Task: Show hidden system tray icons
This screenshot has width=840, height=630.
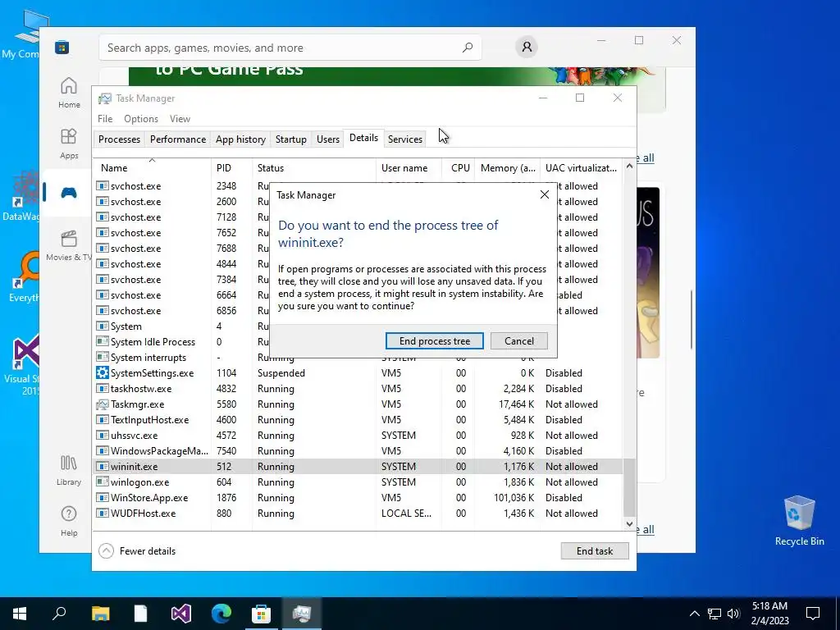Action: pyautogui.click(x=694, y=614)
